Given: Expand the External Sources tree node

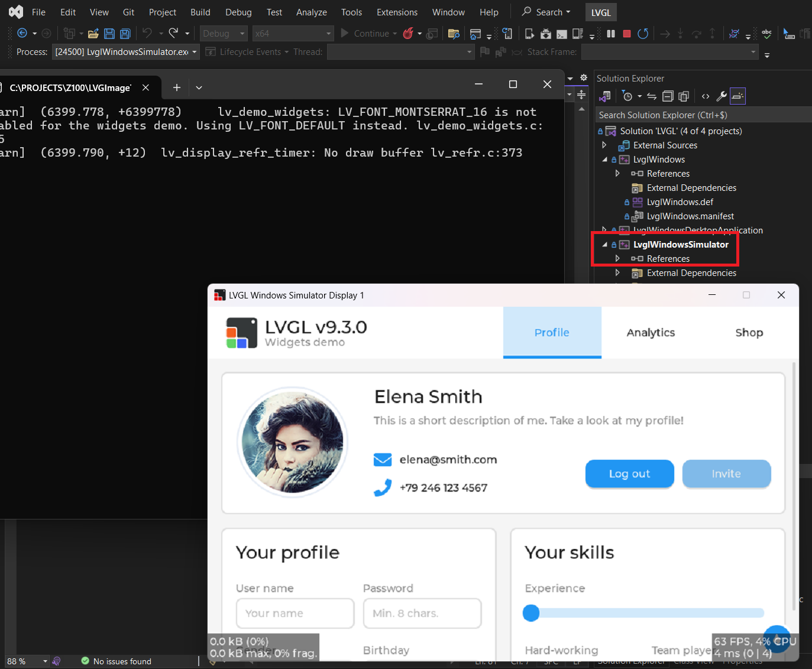Looking at the screenshot, I should pyautogui.click(x=604, y=145).
